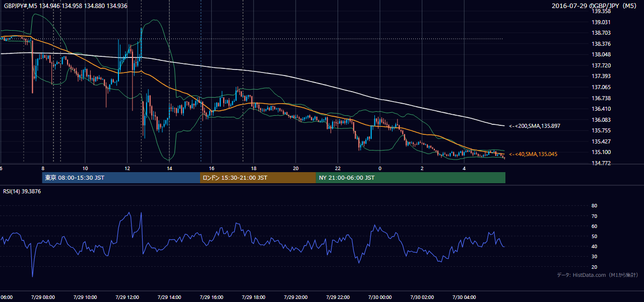
Task: Click the 7/29 18:00 date label
Action: pyautogui.click(x=253, y=297)
